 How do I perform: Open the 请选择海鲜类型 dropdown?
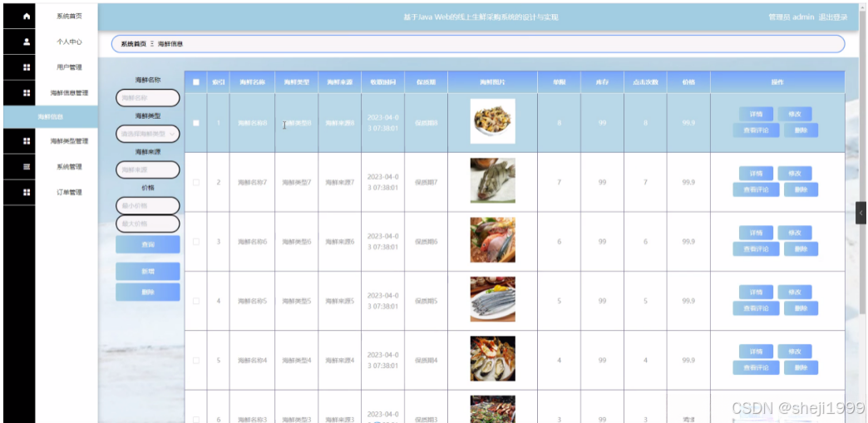[148, 134]
